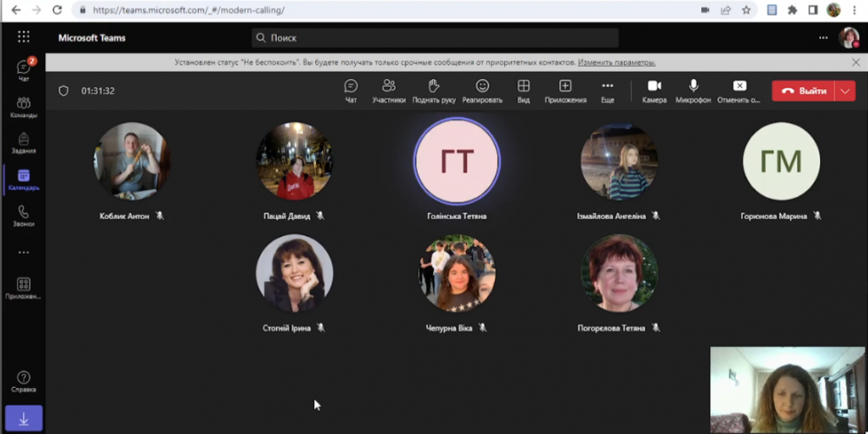Open the Apps icon in meeting toolbar

565,90
